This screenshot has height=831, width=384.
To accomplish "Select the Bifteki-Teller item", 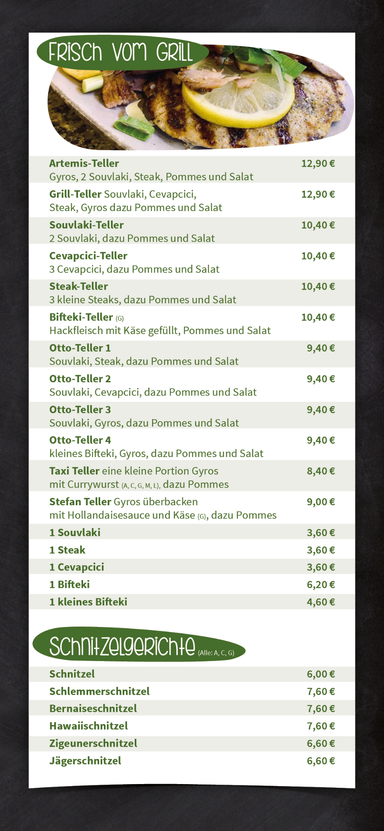I will coord(192,323).
